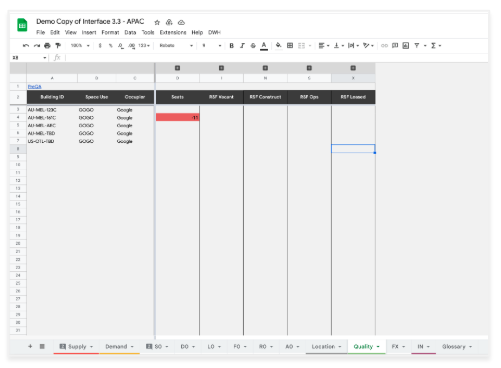The image size is (501, 368).
Task: Star the document title
Action: point(157,22)
